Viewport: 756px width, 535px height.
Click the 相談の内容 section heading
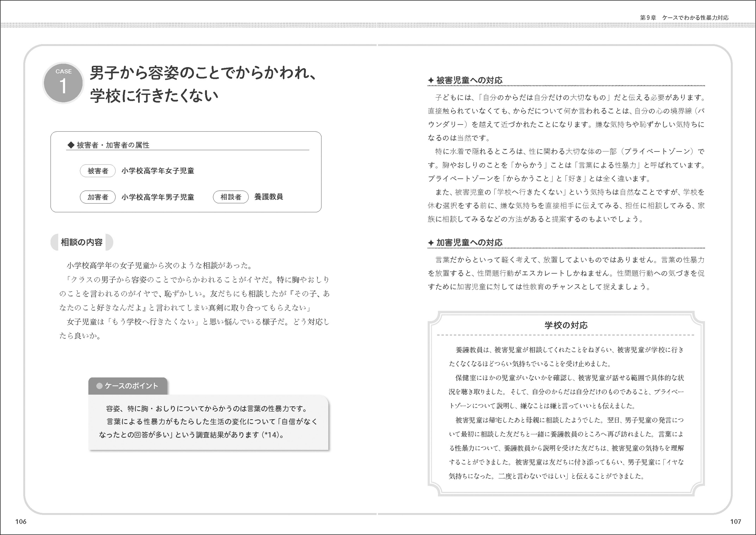[x=81, y=243]
